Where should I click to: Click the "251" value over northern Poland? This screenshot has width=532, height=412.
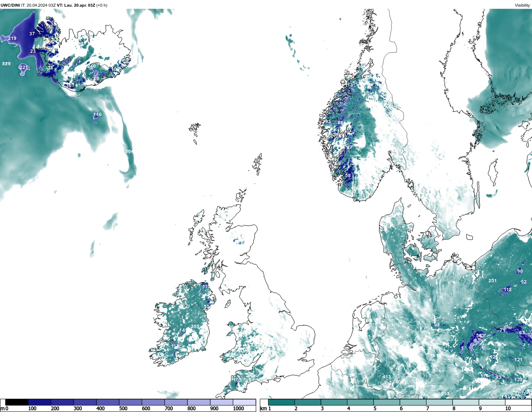(x=493, y=281)
